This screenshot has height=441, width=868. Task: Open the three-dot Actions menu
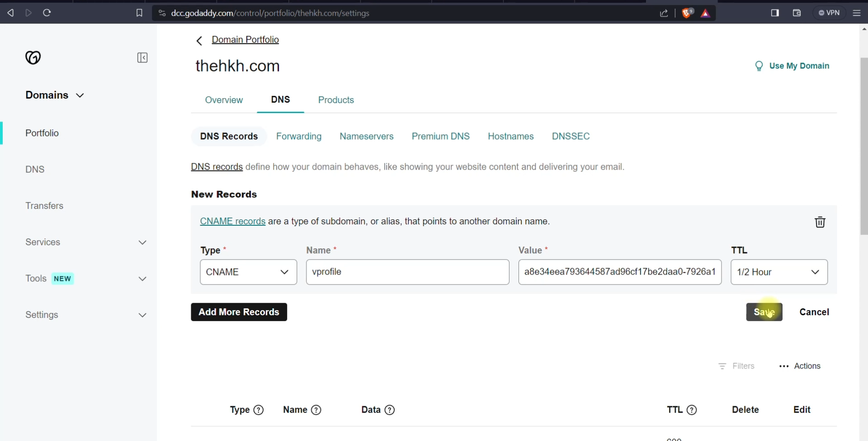pyautogui.click(x=800, y=366)
